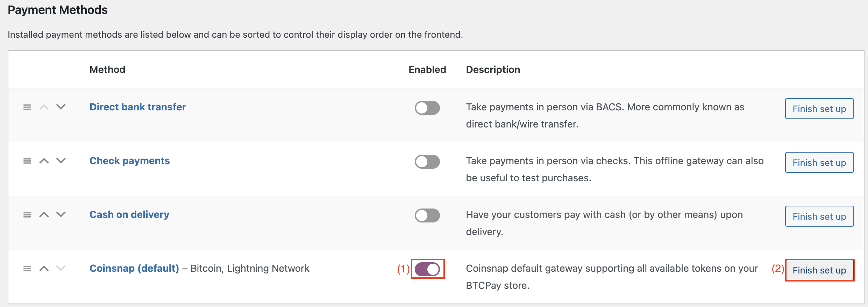Viewport: 868px width, 307px height.
Task: Open Cash on delivery link
Action: click(x=129, y=214)
